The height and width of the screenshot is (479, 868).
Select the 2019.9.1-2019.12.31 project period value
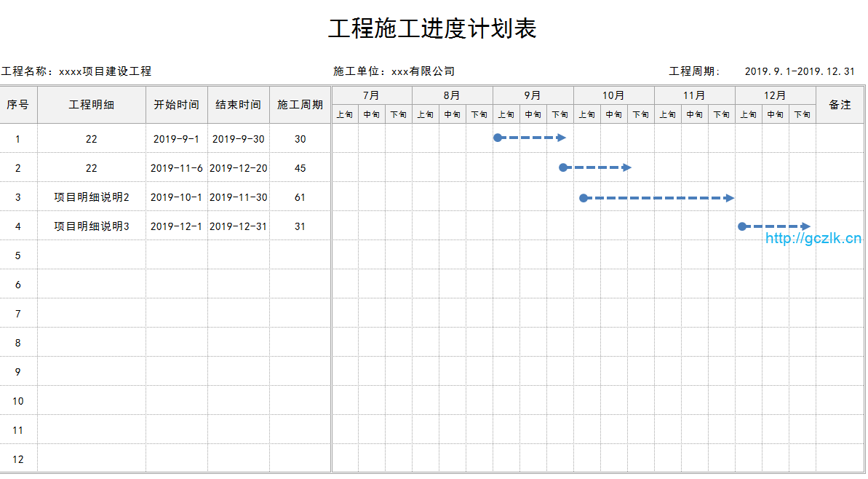coord(800,71)
